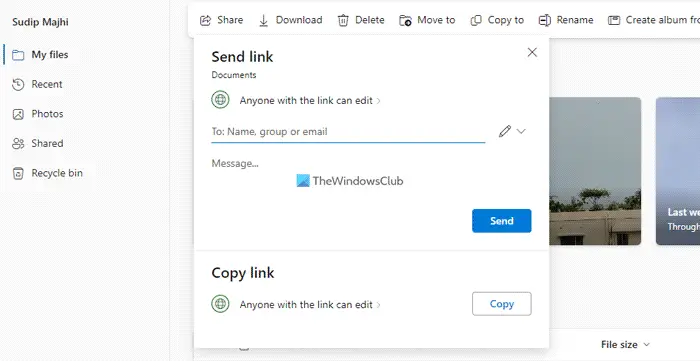Open Copy link's 'Anyone with the link can edit'
The height and width of the screenshot is (361, 700).
point(310,304)
